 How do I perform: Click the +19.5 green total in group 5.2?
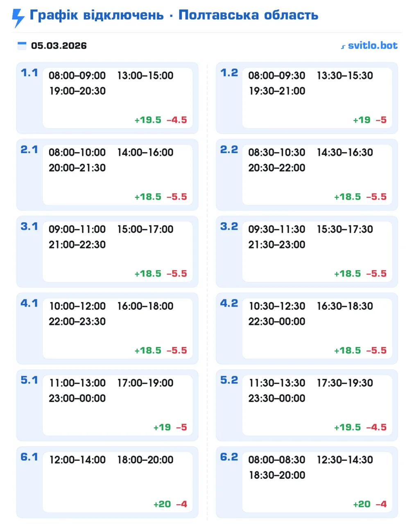point(347,427)
